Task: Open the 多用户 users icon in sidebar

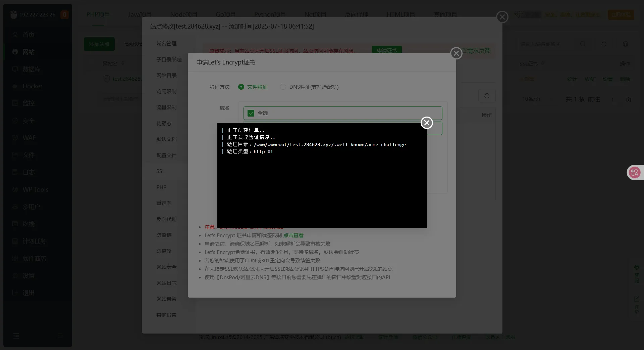Action: coord(15,207)
